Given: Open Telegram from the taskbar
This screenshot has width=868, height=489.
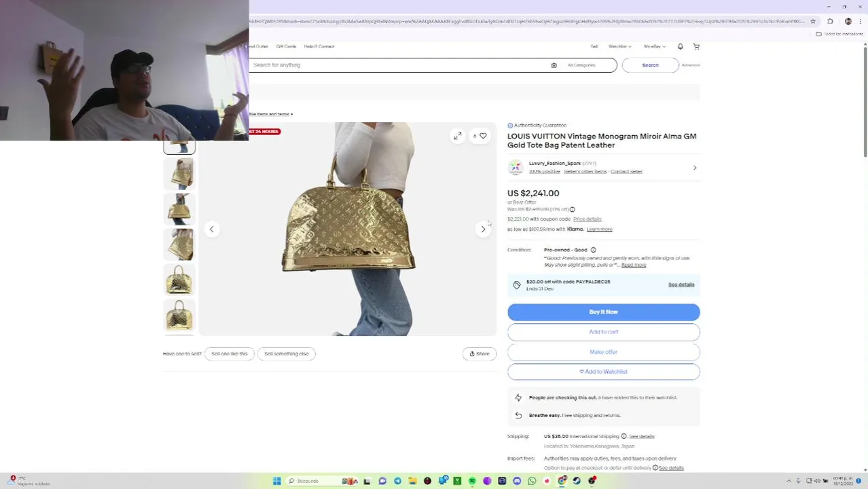Looking at the screenshot, I should click(397, 481).
